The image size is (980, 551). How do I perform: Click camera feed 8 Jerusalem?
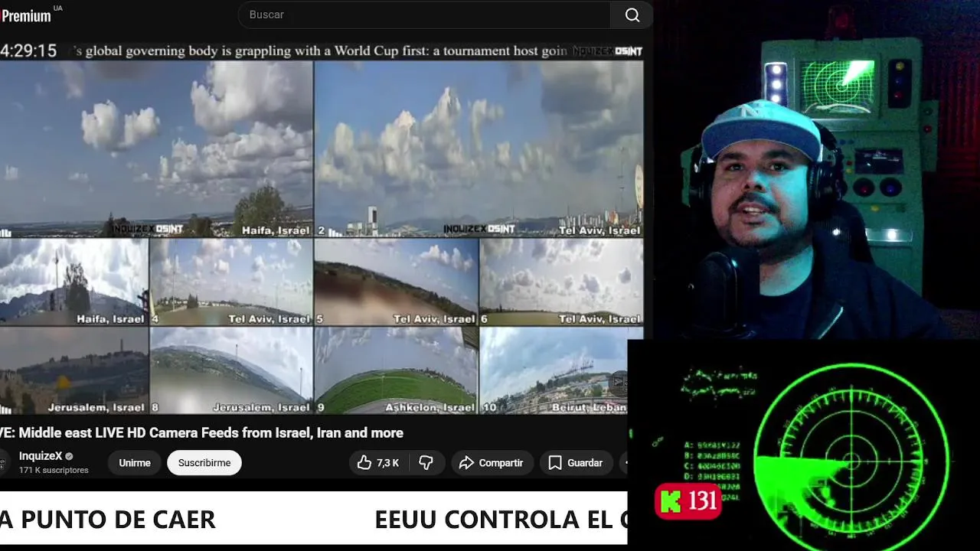pyautogui.click(x=230, y=371)
